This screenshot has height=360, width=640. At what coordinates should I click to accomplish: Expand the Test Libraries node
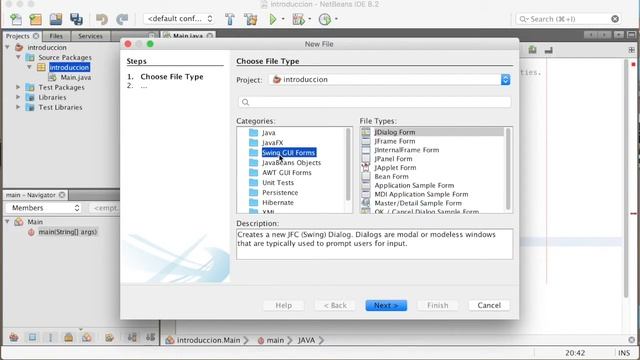tap(18, 107)
